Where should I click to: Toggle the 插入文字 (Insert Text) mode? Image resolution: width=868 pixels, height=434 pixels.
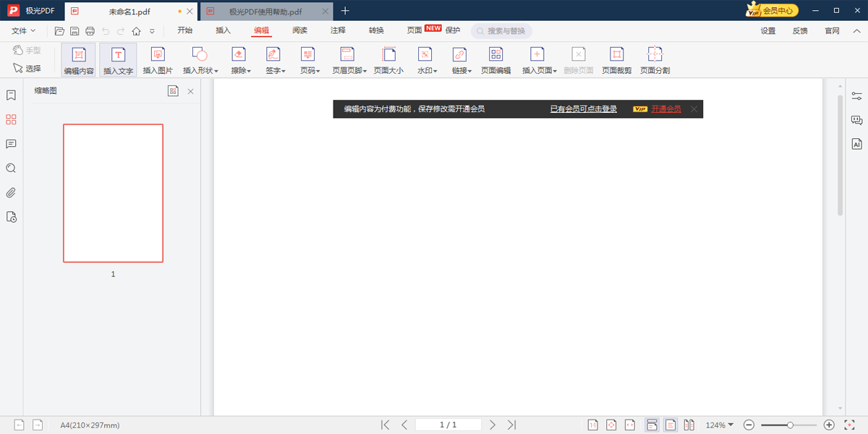click(118, 60)
